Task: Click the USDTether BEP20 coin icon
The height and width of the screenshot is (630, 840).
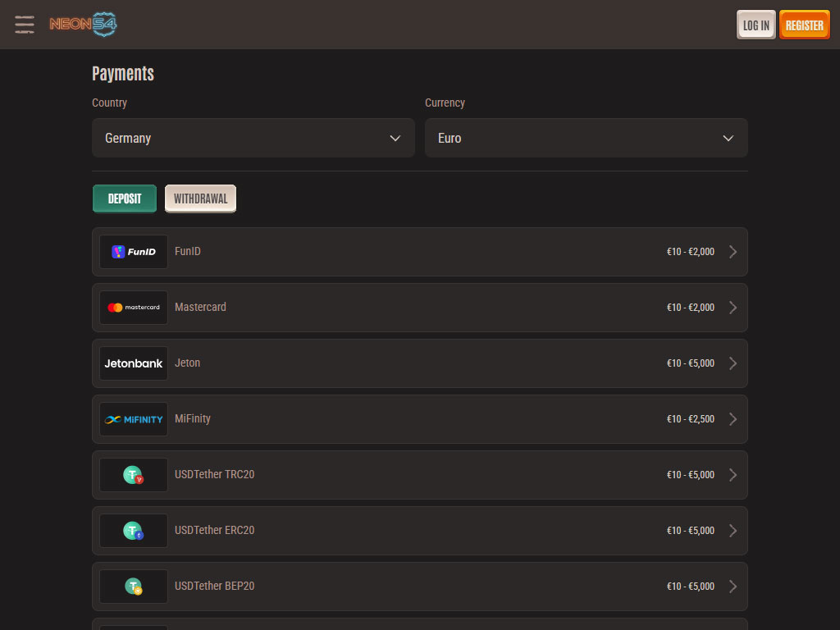Action: click(134, 586)
